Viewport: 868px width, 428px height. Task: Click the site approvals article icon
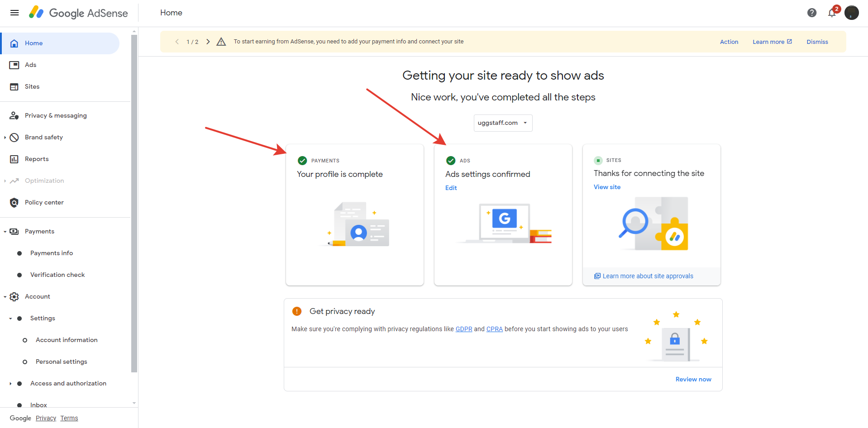click(597, 276)
